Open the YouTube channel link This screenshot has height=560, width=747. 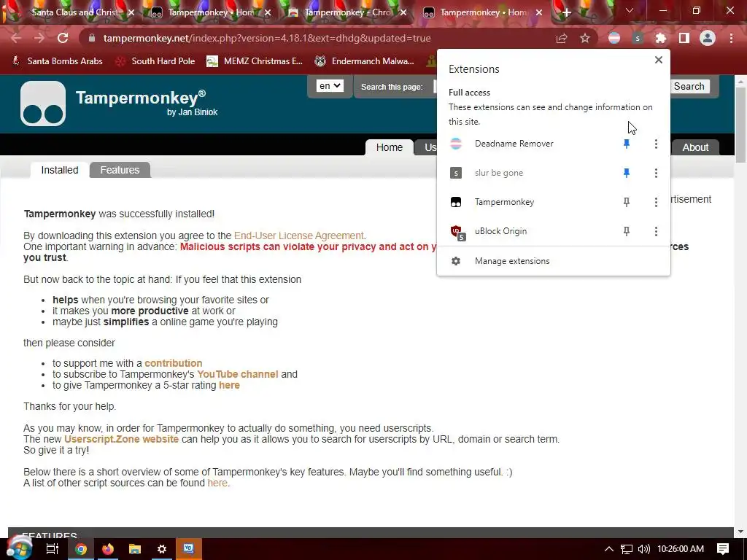pos(238,374)
